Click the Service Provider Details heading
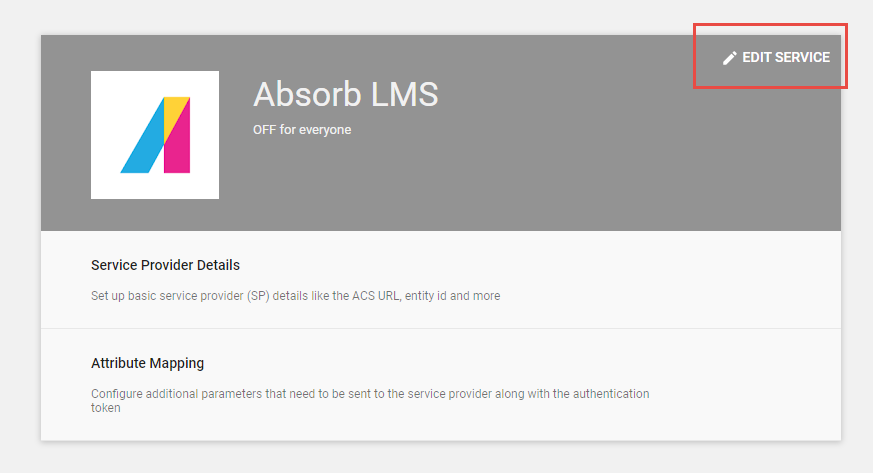Screen dimensions: 873x473 click(165, 265)
